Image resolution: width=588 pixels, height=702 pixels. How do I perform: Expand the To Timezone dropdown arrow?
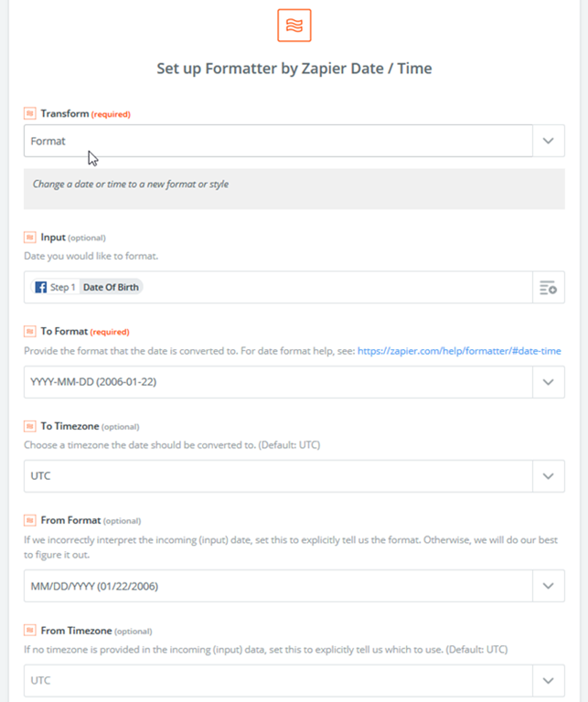(548, 476)
